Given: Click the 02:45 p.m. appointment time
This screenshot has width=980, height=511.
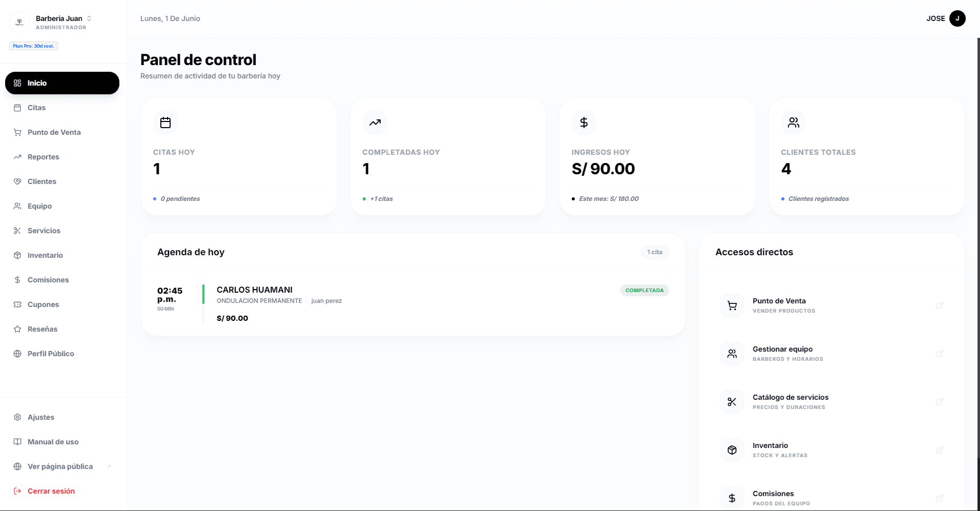Looking at the screenshot, I should (170, 295).
